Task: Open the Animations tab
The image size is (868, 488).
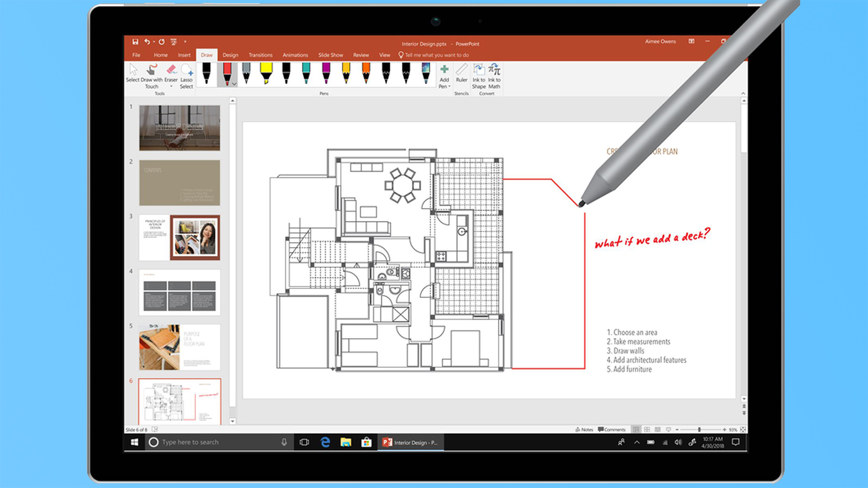Action: click(295, 55)
